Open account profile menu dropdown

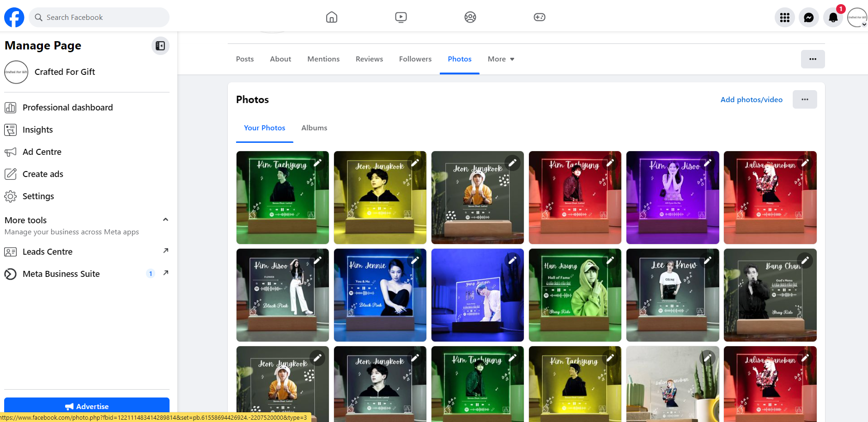point(857,18)
